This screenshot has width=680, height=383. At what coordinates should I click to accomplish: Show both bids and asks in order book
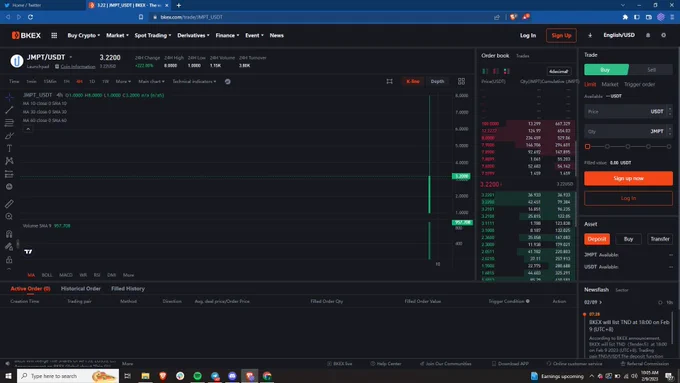click(485, 71)
